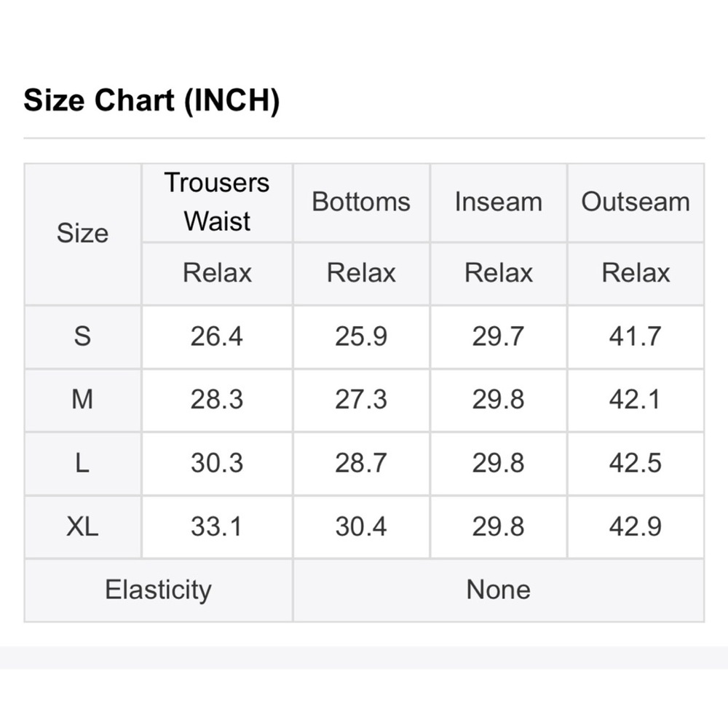Click the 42.9 outseam value cell

coord(636,527)
